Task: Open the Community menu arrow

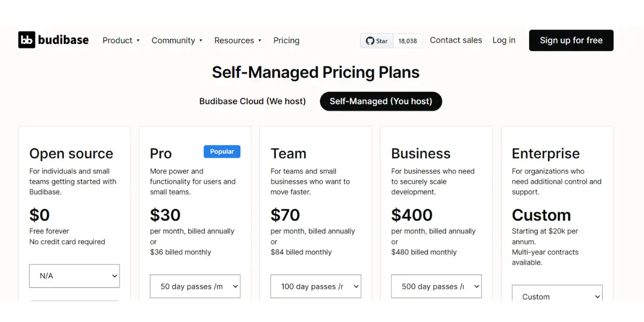Action: [x=201, y=41]
